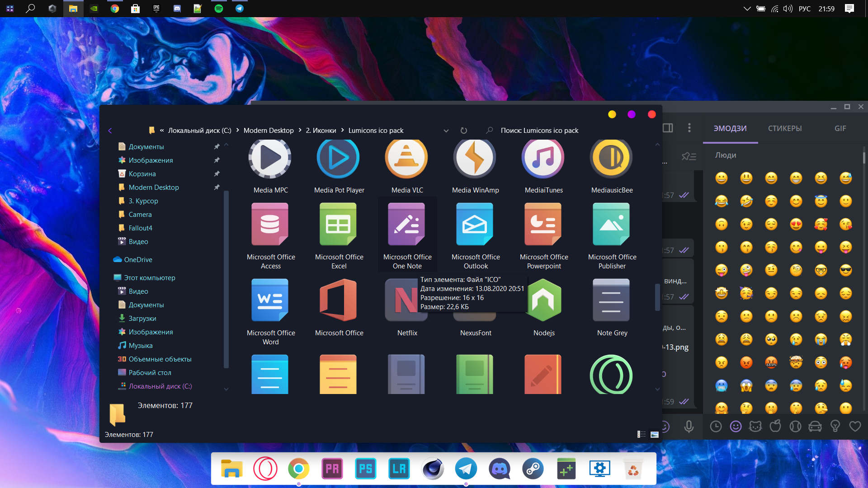Open the volume control in tray

(788, 9)
